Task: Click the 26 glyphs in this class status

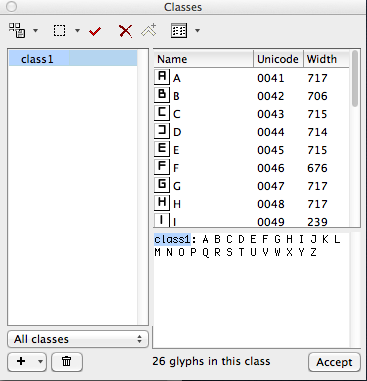Action: tap(211, 361)
